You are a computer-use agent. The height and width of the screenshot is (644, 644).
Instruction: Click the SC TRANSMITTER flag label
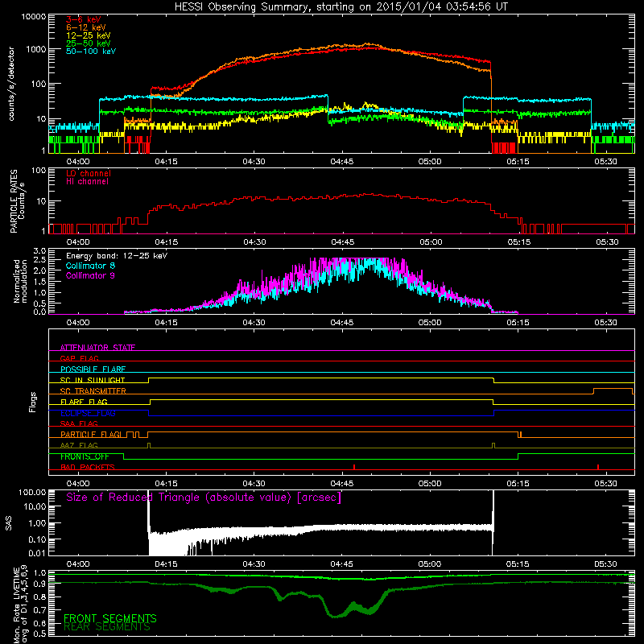coord(93,390)
